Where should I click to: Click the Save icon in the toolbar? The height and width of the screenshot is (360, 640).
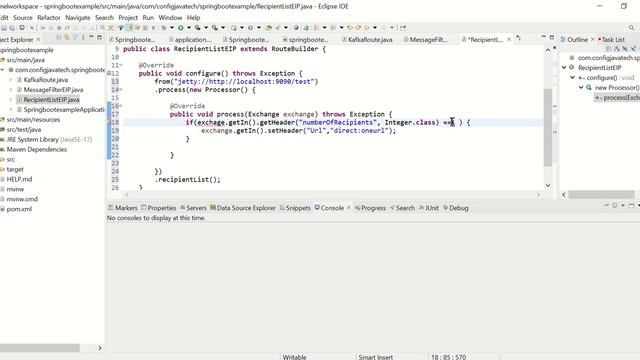(4, 28)
